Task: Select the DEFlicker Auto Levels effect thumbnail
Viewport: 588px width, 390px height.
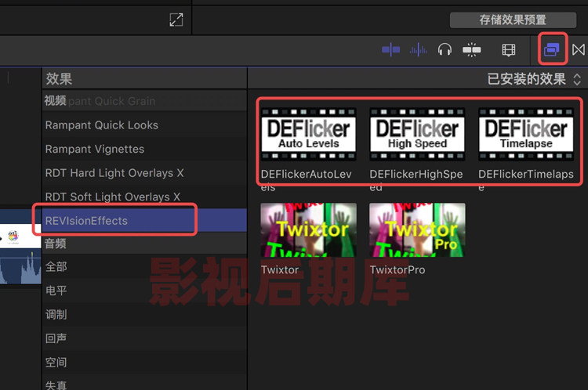Action: point(308,134)
